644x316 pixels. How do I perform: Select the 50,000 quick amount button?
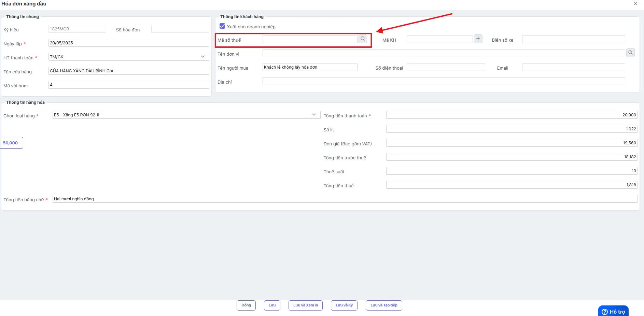[11, 143]
